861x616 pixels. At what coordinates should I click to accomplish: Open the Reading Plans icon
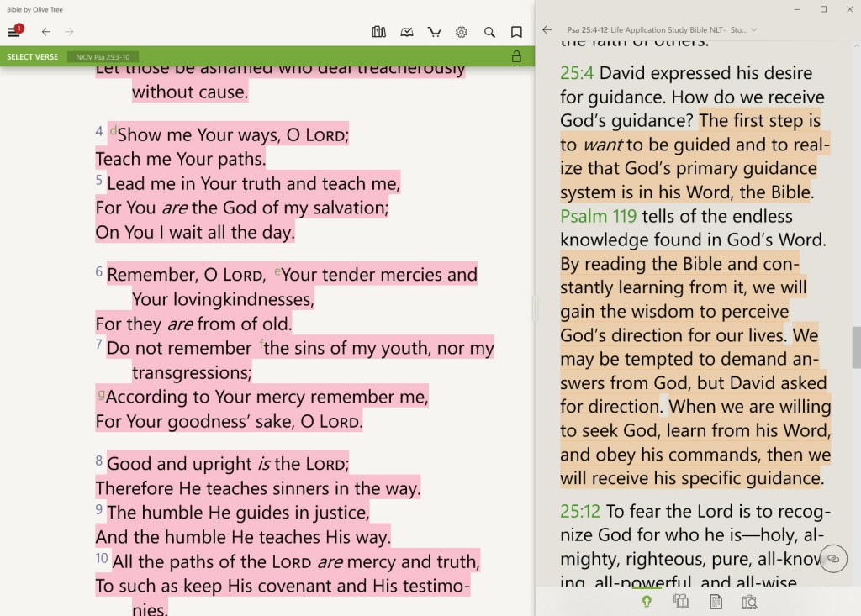(407, 32)
